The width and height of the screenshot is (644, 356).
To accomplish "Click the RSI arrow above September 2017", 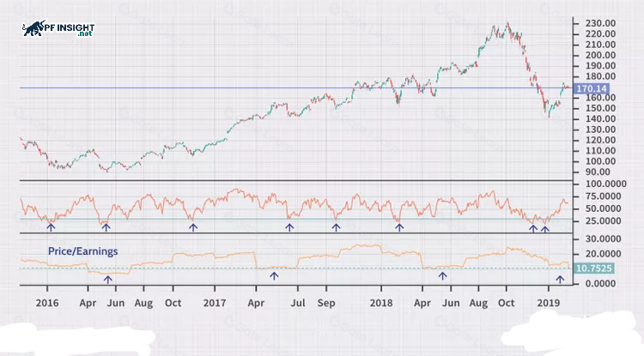I will pyautogui.click(x=336, y=227).
